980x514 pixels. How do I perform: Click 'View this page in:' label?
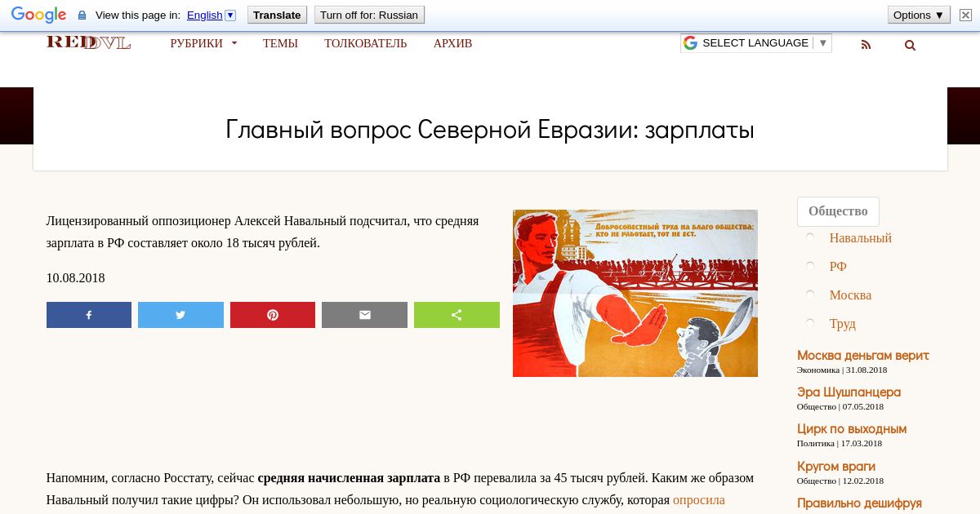pos(137,15)
